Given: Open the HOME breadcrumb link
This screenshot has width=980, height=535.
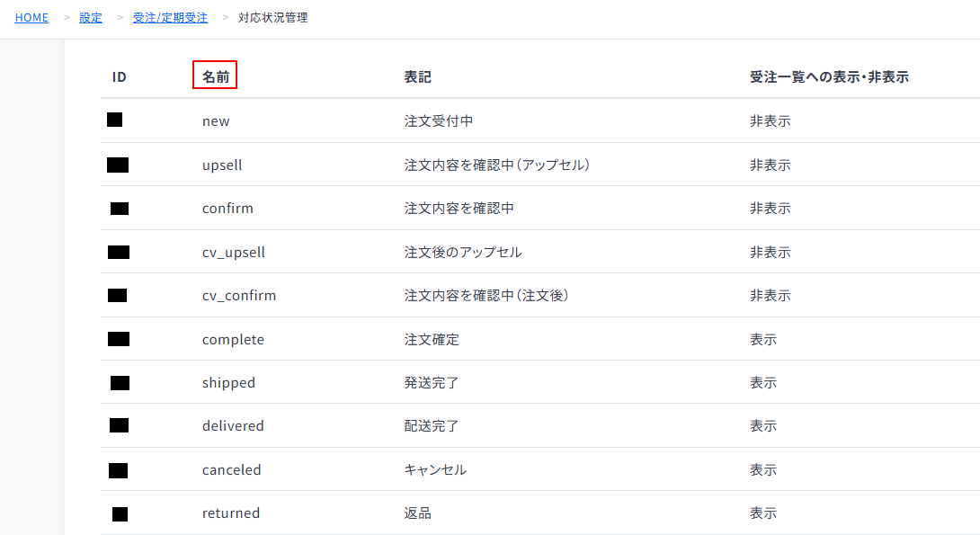Looking at the screenshot, I should coord(31,17).
